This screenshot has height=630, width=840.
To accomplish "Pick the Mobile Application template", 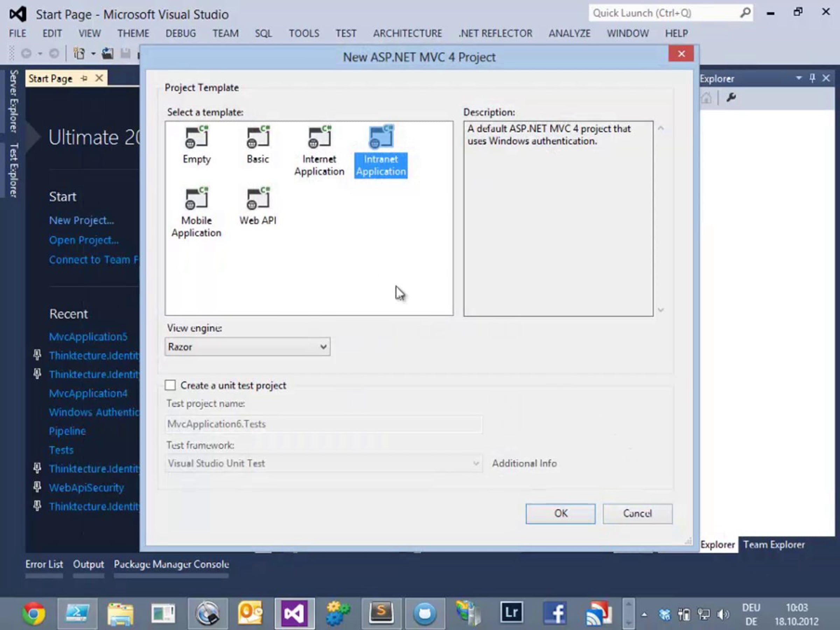I will pyautogui.click(x=196, y=212).
